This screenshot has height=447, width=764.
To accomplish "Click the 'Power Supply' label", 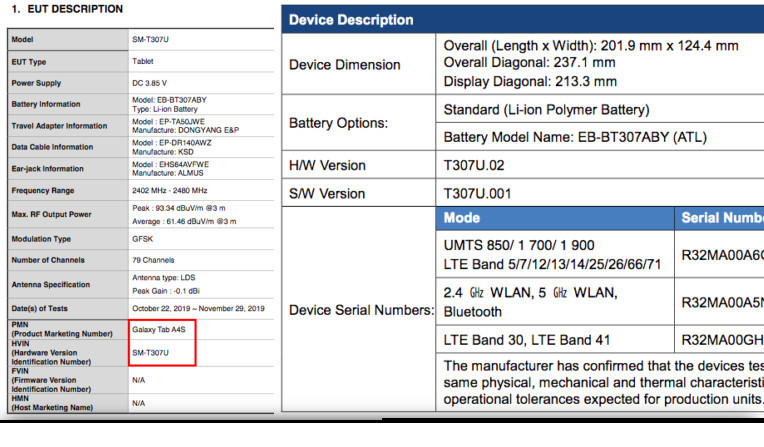I will pos(36,83).
